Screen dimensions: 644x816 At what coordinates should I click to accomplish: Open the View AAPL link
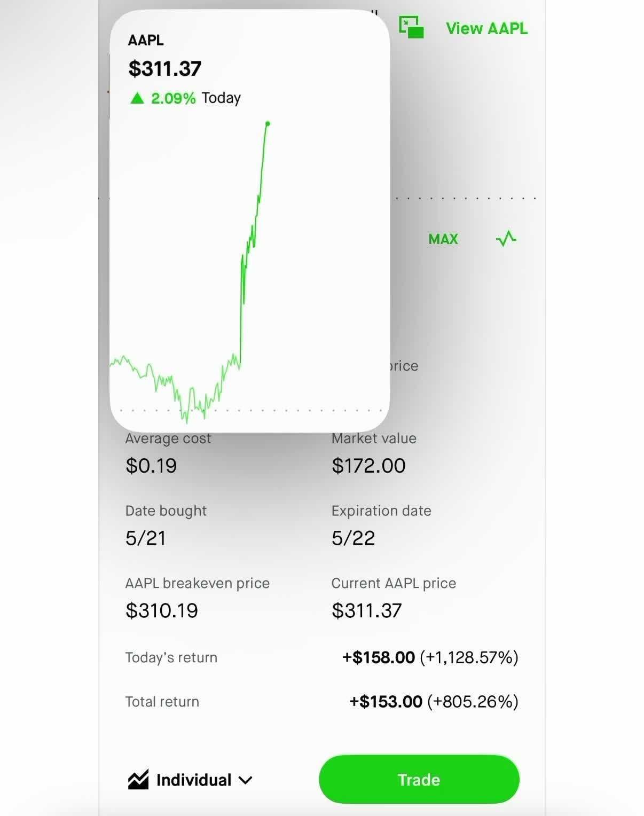(486, 28)
